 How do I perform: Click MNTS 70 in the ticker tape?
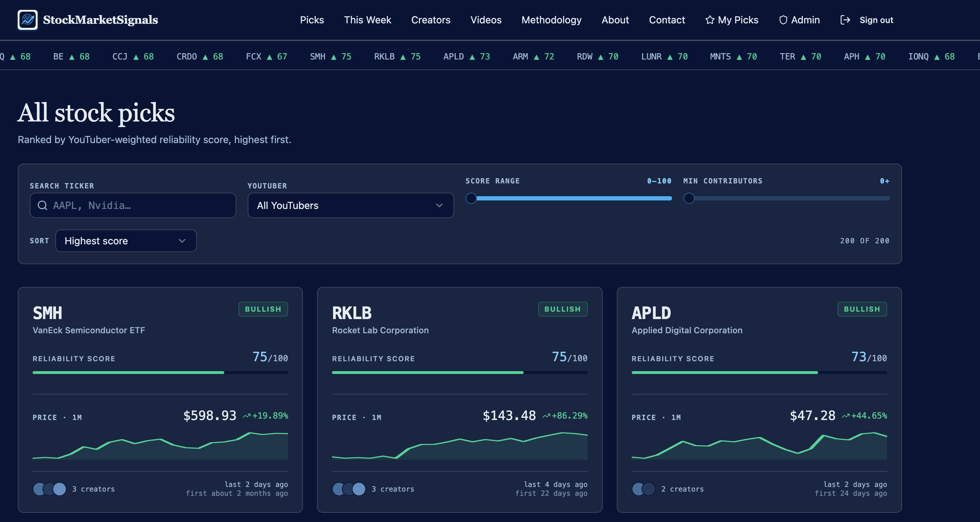733,57
